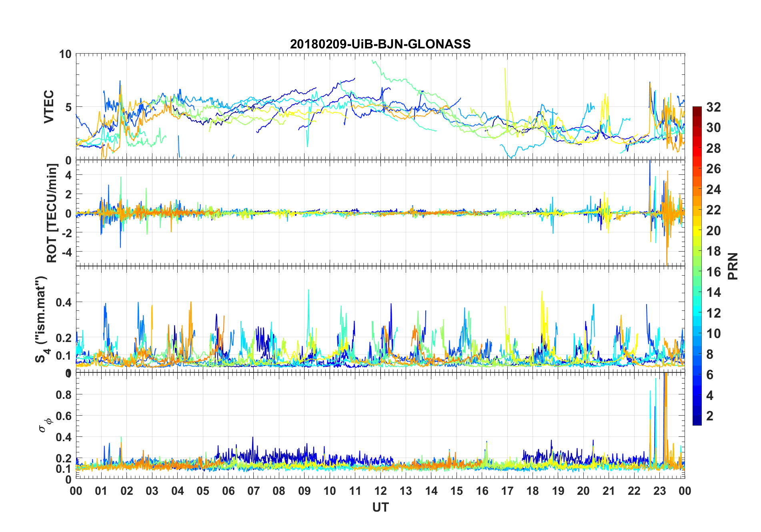Click x-axis hour tick "01"
Viewport: 761px width, 532px height.
coord(101,491)
